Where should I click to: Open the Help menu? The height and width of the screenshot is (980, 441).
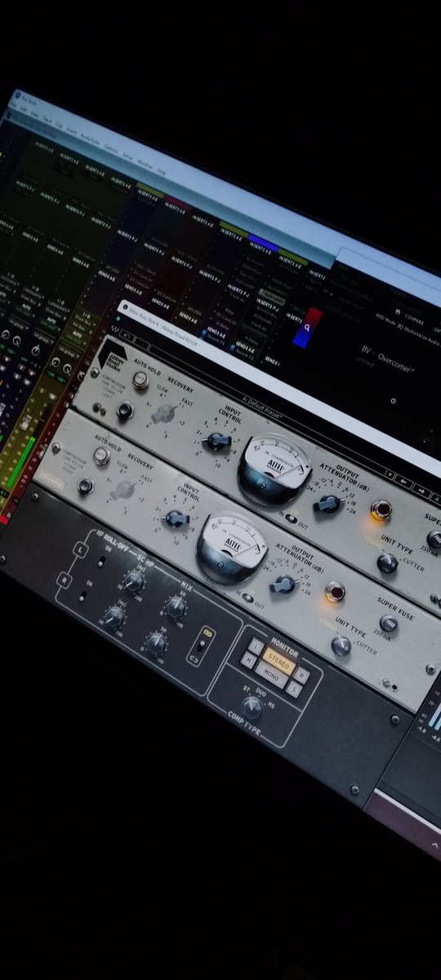pyautogui.click(x=161, y=171)
